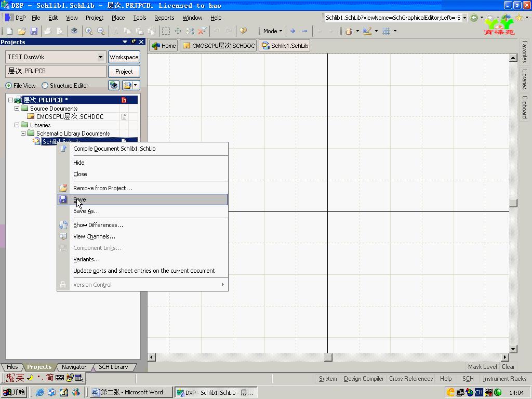This screenshot has height=399, width=532.
Task: Click the red document icon on 层次.PRJPCB row
Action: [x=124, y=100]
